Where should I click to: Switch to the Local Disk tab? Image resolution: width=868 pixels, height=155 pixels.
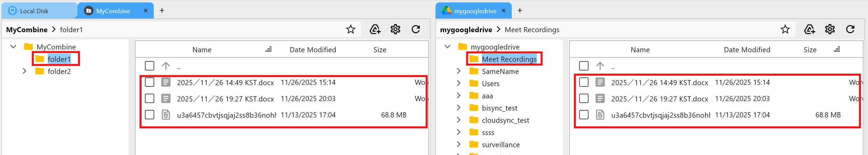34,11
